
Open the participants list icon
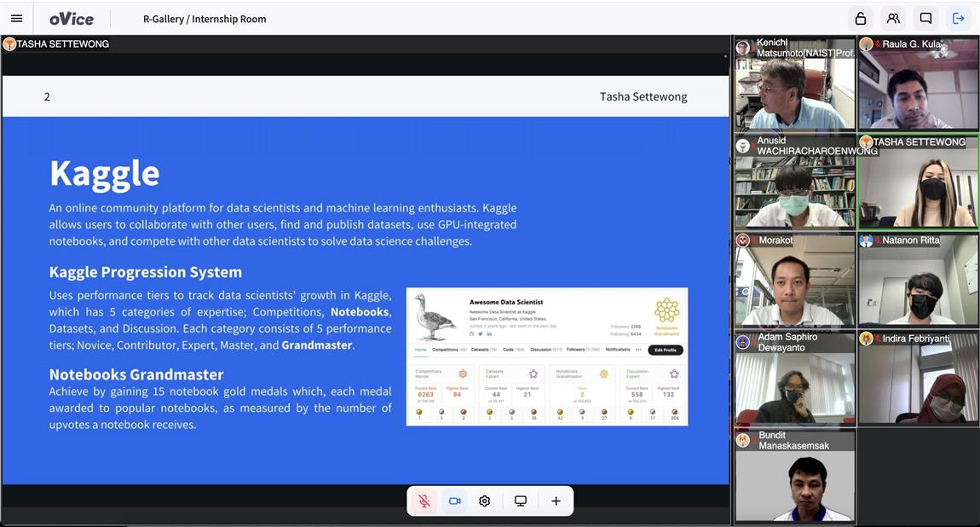[892, 18]
